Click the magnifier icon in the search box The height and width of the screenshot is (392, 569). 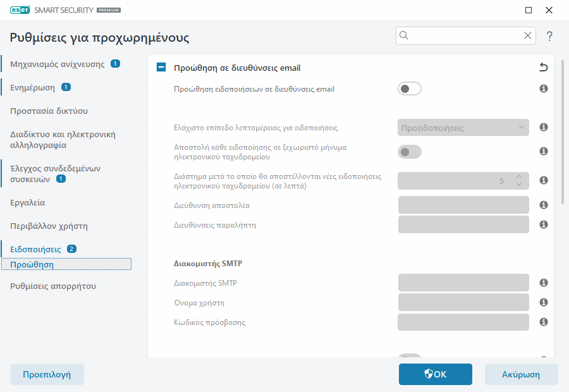click(404, 35)
